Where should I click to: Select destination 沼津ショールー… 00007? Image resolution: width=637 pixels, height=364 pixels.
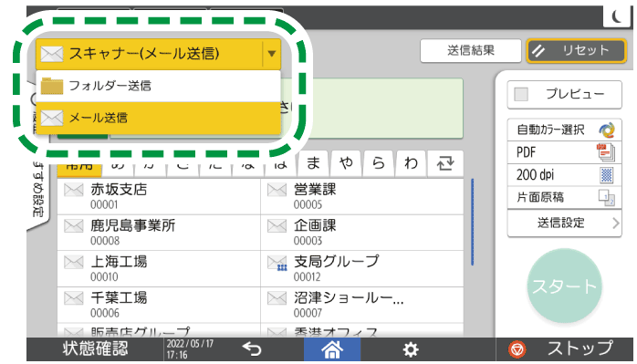(362, 305)
